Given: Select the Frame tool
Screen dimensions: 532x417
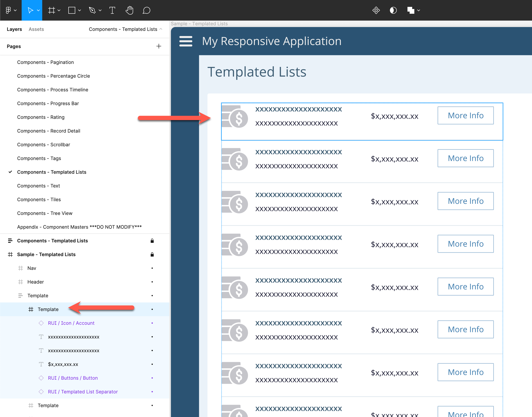Looking at the screenshot, I should (51, 10).
